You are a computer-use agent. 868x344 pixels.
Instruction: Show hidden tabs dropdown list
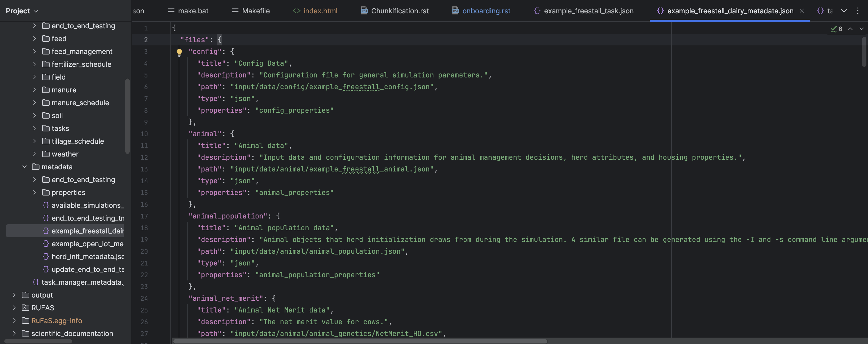pos(844,11)
